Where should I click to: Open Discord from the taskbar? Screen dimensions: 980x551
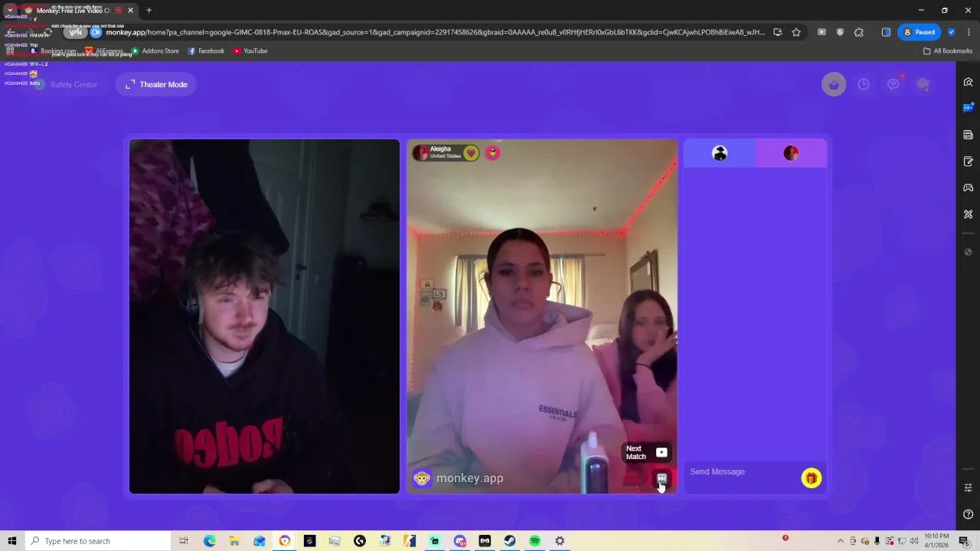pyautogui.click(x=460, y=541)
